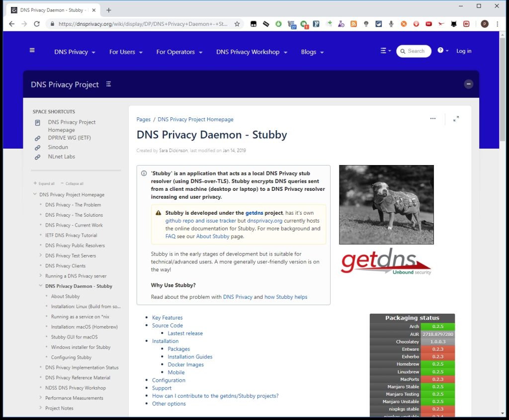The width and height of the screenshot is (509, 420).
Task: Collapse header with the round minus button
Action: point(468,84)
